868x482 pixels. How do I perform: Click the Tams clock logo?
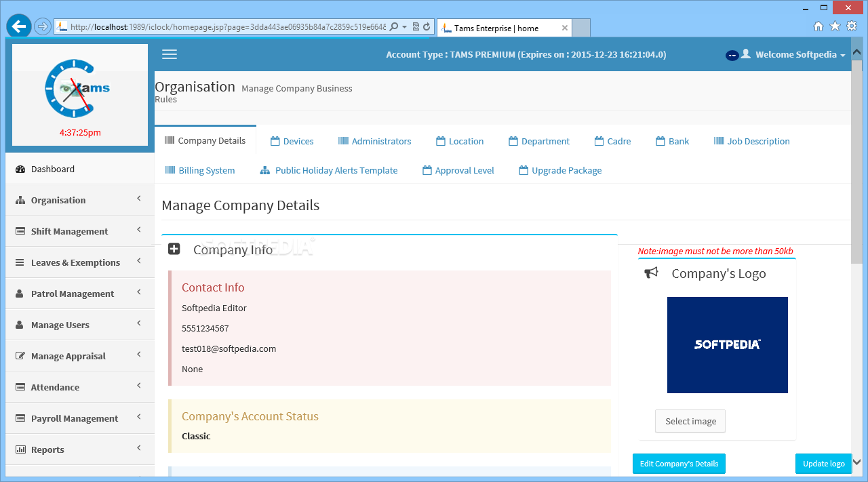point(77,88)
